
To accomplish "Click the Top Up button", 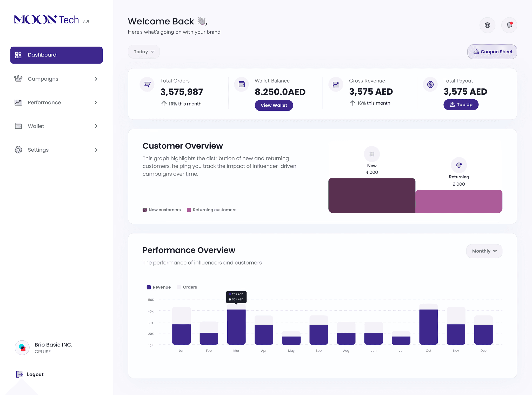I will coord(461,105).
